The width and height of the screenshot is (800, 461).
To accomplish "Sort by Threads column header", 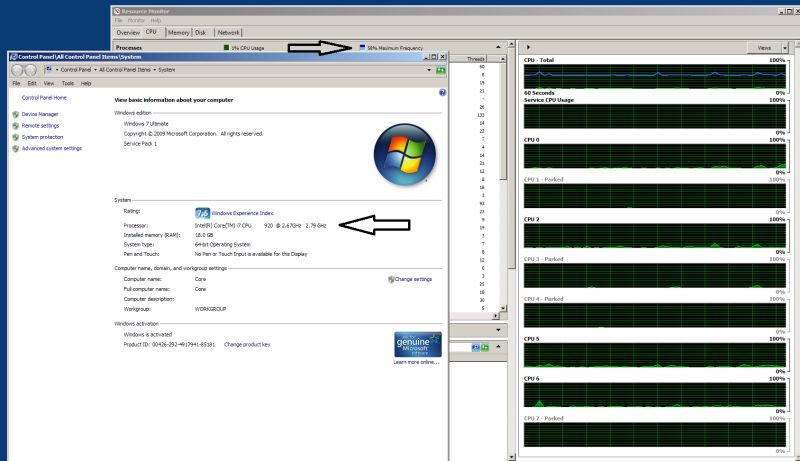I will coord(476,59).
